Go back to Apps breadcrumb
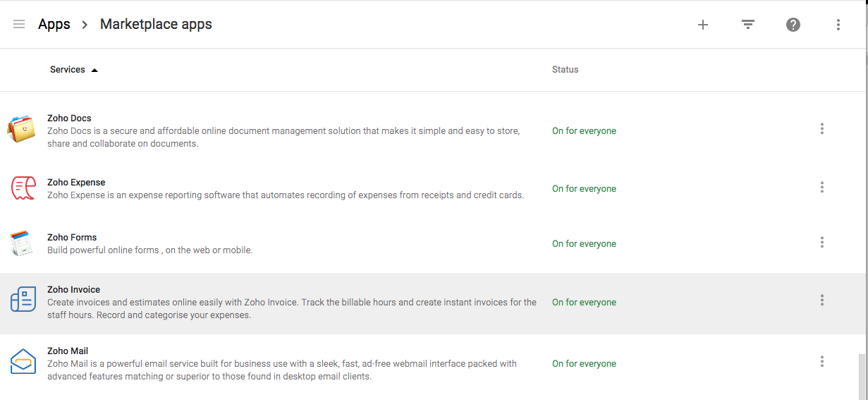Screen dimensions: 868x400 coord(54,25)
